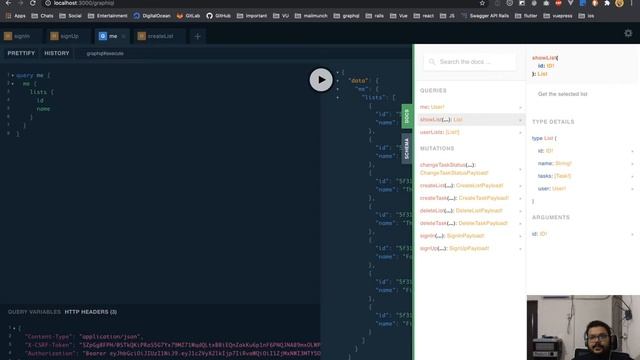Open the signIn mutation docs entry
This screenshot has width=640, height=360.
pyautogui.click(x=470, y=236)
